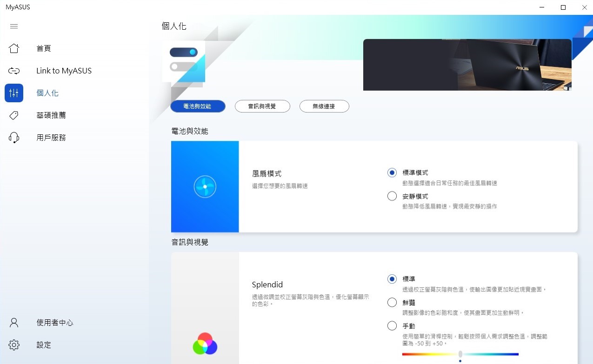Screen dimensions: 593x364
Task: Click description 動態選擇適合日常任務的最佳風扇轉速
Action: pyautogui.click(x=450, y=183)
